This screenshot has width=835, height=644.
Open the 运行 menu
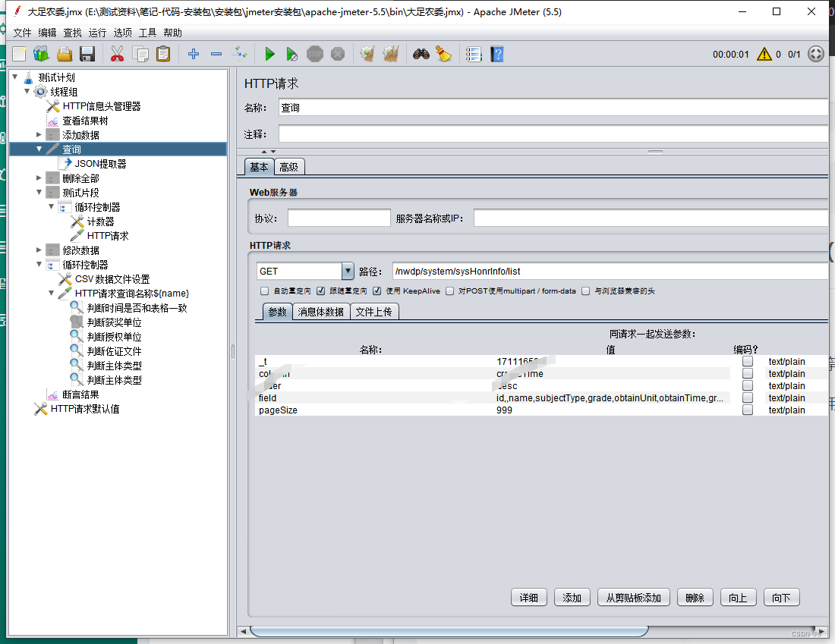point(97,33)
